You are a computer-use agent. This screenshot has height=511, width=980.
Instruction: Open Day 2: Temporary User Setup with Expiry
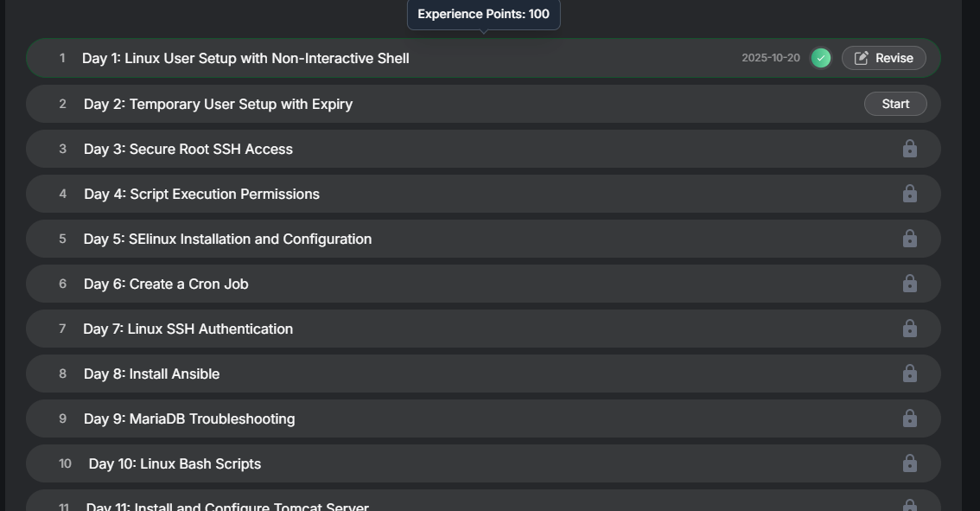218,104
